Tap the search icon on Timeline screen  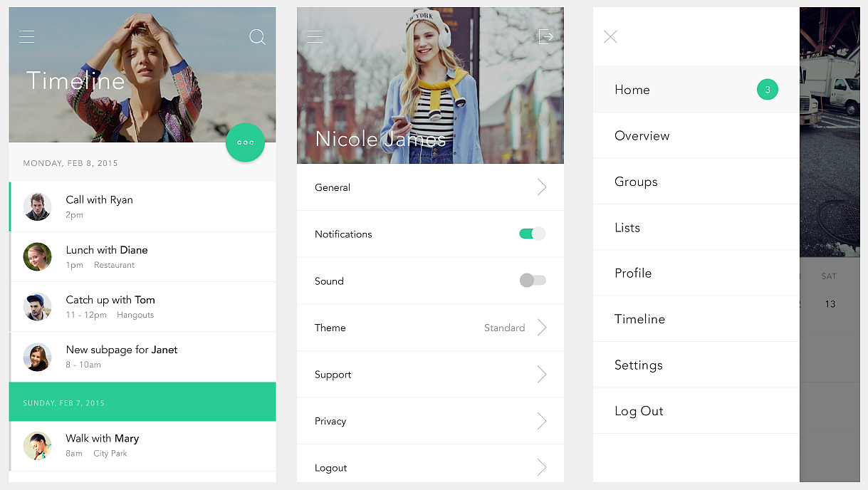tap(258, 37)
